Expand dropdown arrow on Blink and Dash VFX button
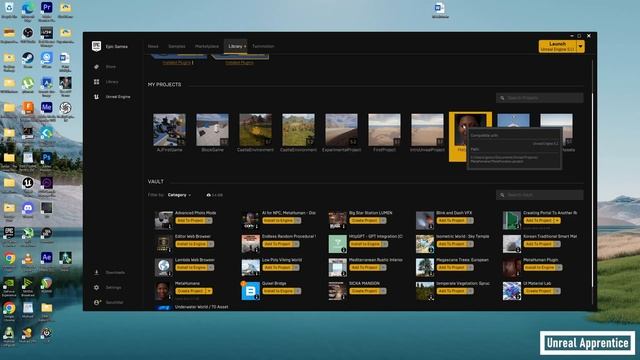Image resolution: width=640 pixels, height=360 pixels. point(470,220)
